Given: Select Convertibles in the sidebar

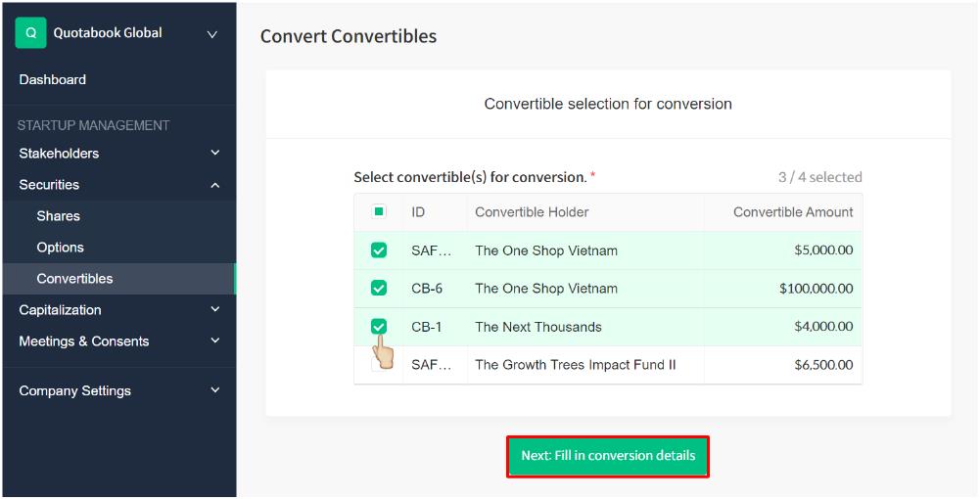Looking at the screenshot, I should coord(74,279).
